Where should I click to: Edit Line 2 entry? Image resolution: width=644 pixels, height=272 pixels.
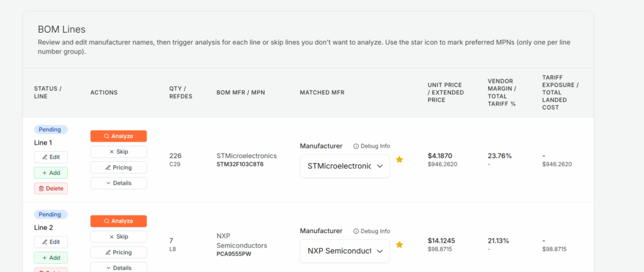pos(50,242)
